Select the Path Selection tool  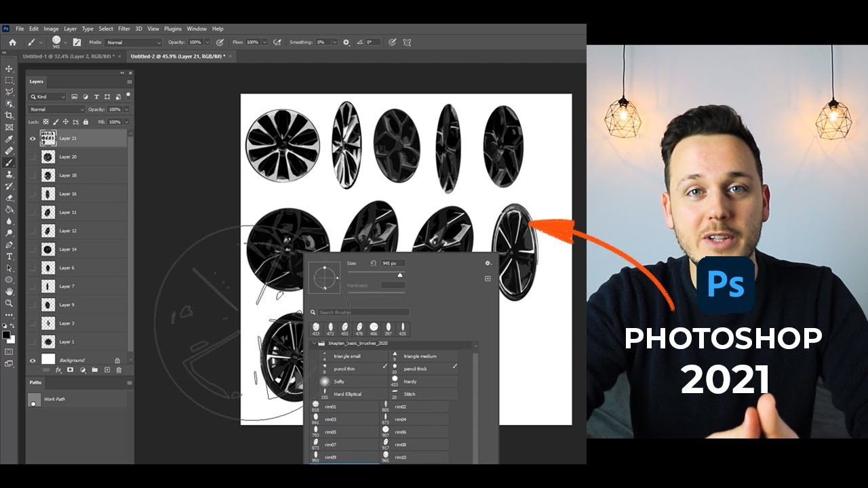pyautogui.click(x=9, y=268)
